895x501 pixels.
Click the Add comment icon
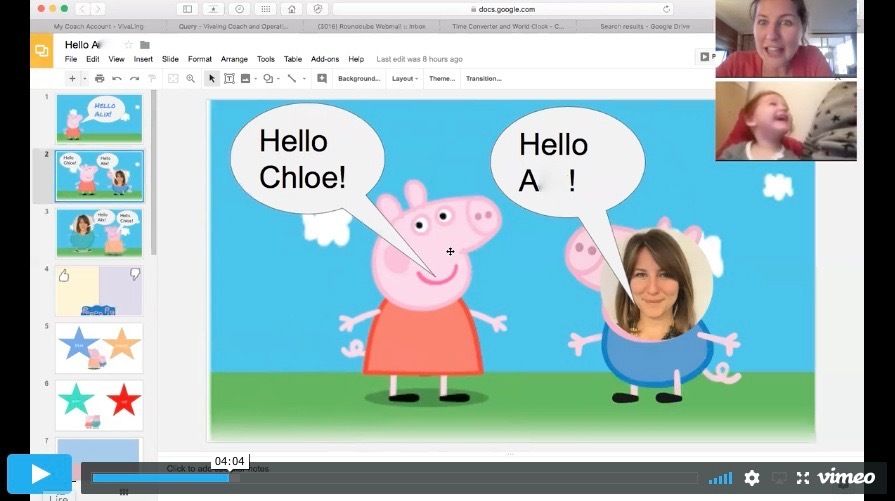(x=322, y=79)
